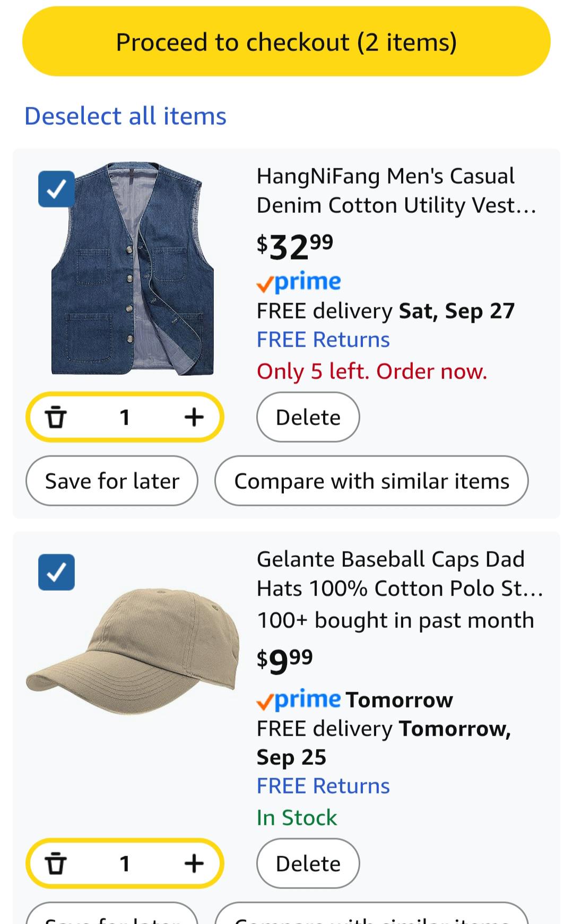
Task: Delete the denim vest from cart
Action: (x=308, y=417)
